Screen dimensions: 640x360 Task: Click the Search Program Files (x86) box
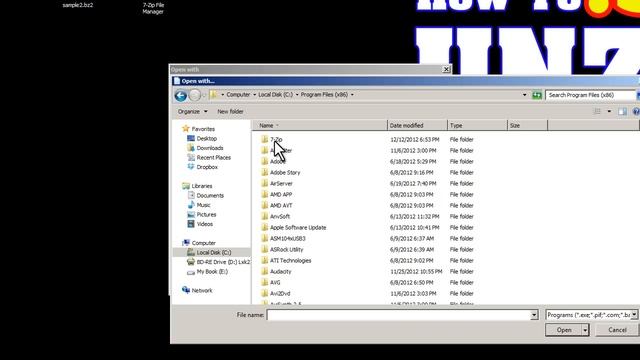click(x=591, y=95)
